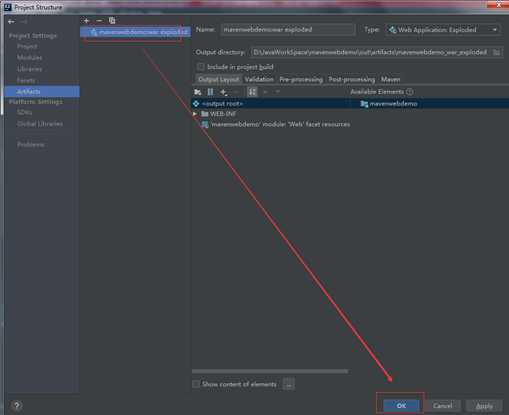Click the remove element toolbar icon
The height and width of the screenshot is (415, 509).
click(x=236, y=92)
